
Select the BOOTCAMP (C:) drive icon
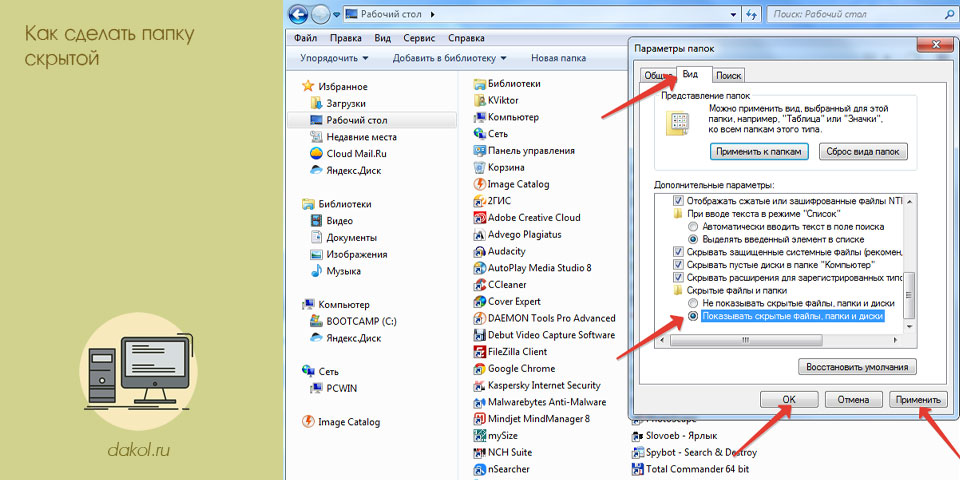click(x=317, y=321)
